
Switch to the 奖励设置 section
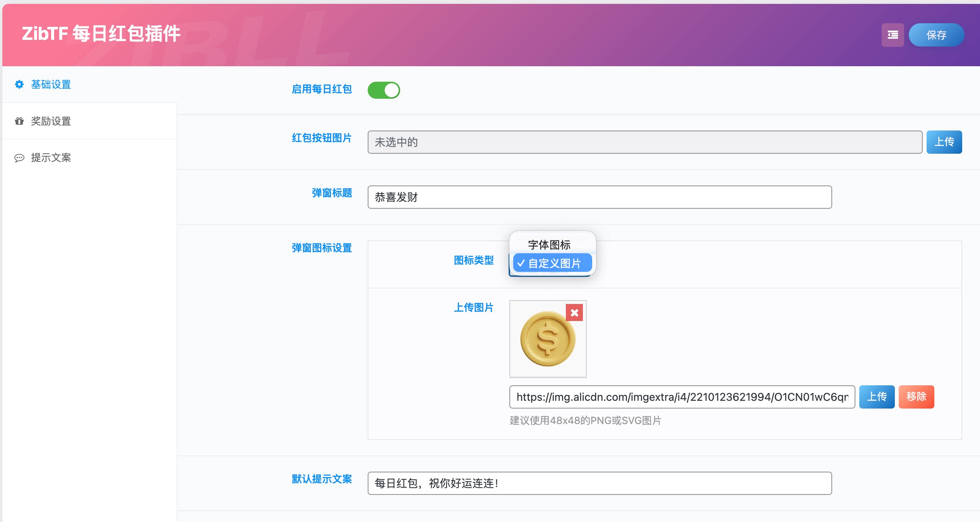point(51,121)
